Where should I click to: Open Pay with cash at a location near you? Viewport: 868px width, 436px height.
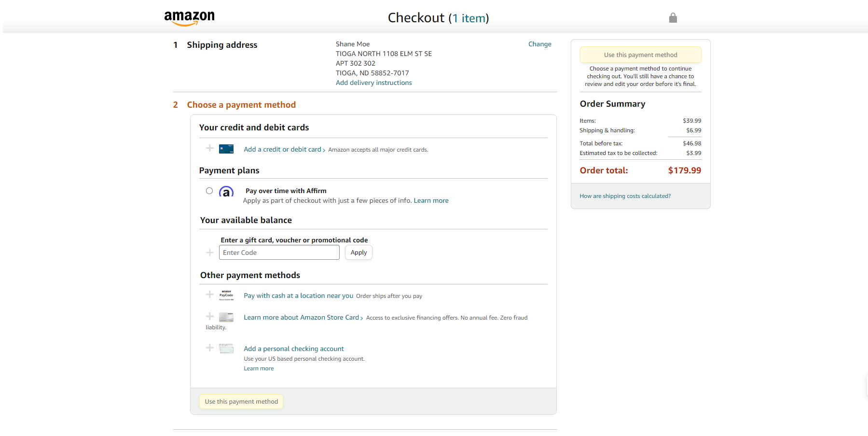click(299, 295)
